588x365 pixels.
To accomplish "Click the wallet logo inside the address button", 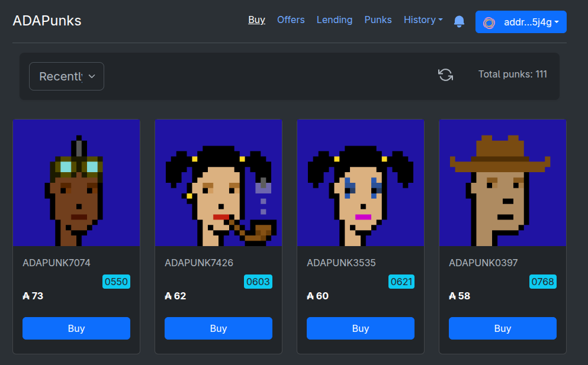I will point(489,22).
